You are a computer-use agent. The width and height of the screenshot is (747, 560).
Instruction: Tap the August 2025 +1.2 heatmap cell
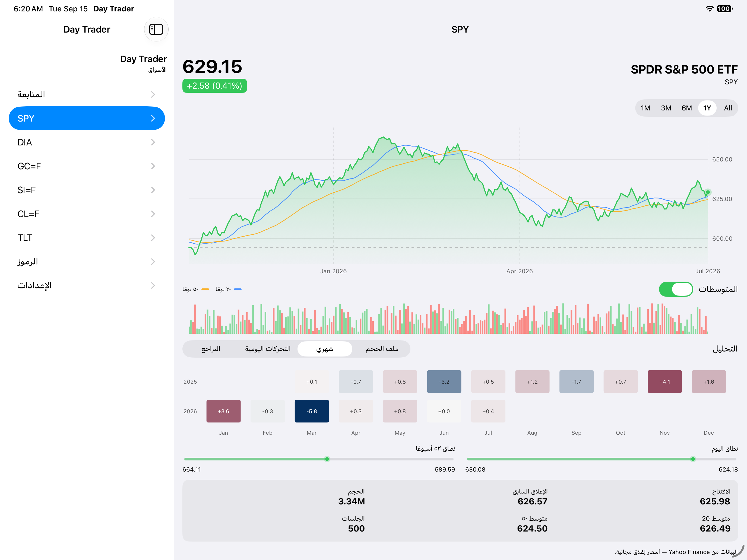click(x=532, y=381)
